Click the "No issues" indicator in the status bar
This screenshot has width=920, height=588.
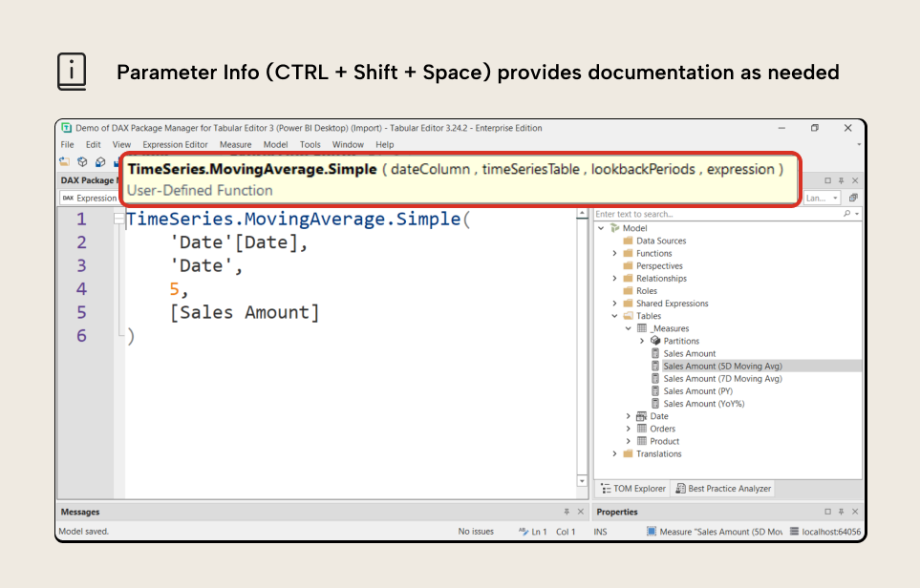[476, 532]
